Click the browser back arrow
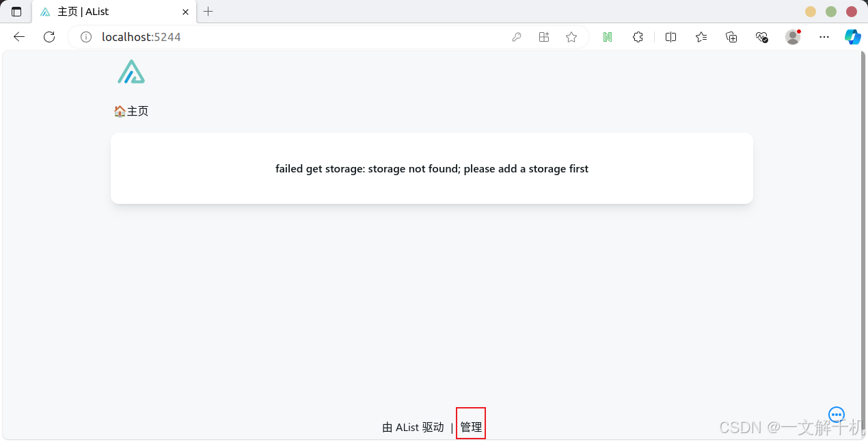The image size is (868, 442). (x=19, y=37)
